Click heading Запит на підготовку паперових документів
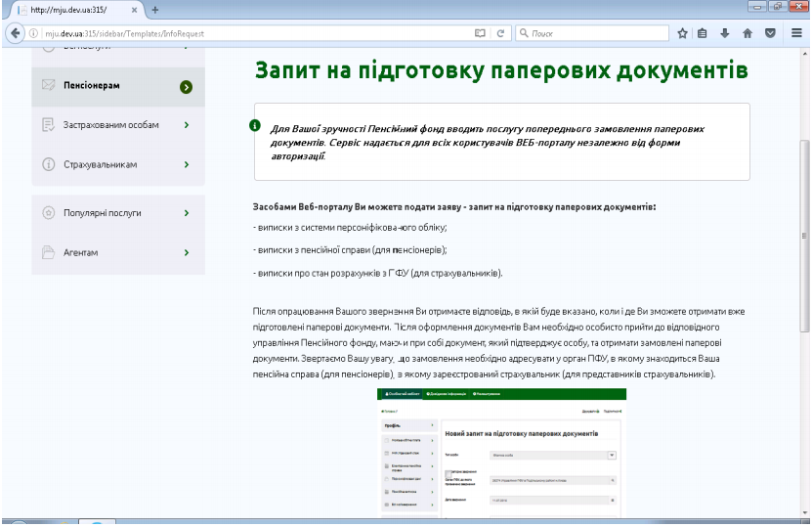The image size is (812, 527). click(501, 70)
